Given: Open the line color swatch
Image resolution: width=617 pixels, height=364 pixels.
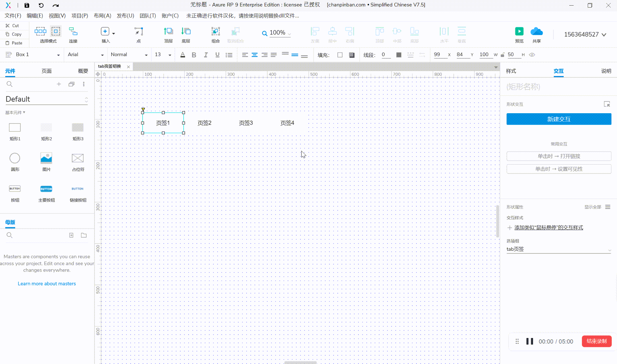Looking at the screenshot, I should [399, 55].
